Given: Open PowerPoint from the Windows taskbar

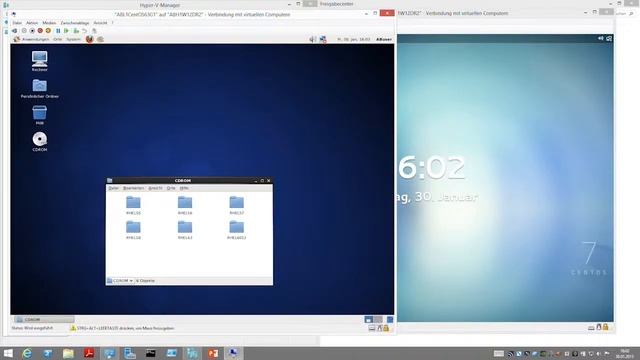Looking at the screenshot, I should pos(213,353).
